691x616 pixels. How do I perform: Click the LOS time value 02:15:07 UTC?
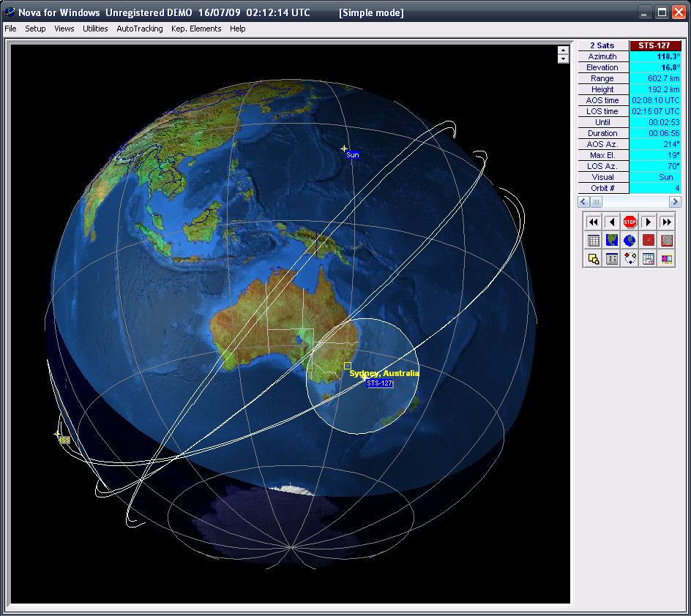[x=655, y=111]
